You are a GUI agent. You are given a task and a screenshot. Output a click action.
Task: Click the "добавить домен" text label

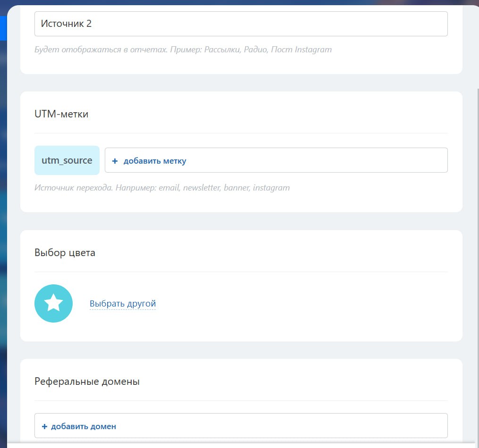84,426
